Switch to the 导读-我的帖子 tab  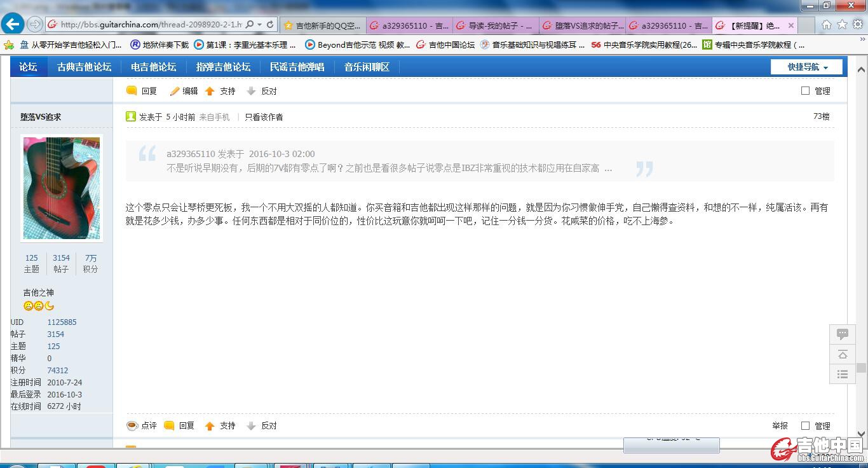496,25
